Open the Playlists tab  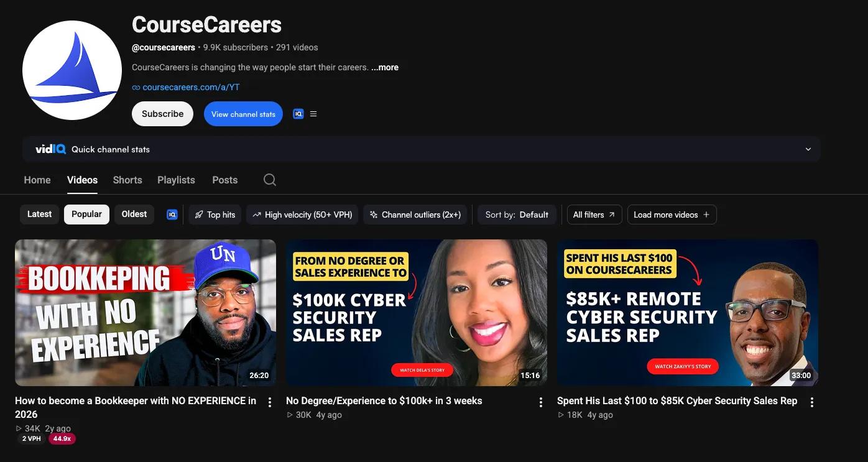coord(176,180)
